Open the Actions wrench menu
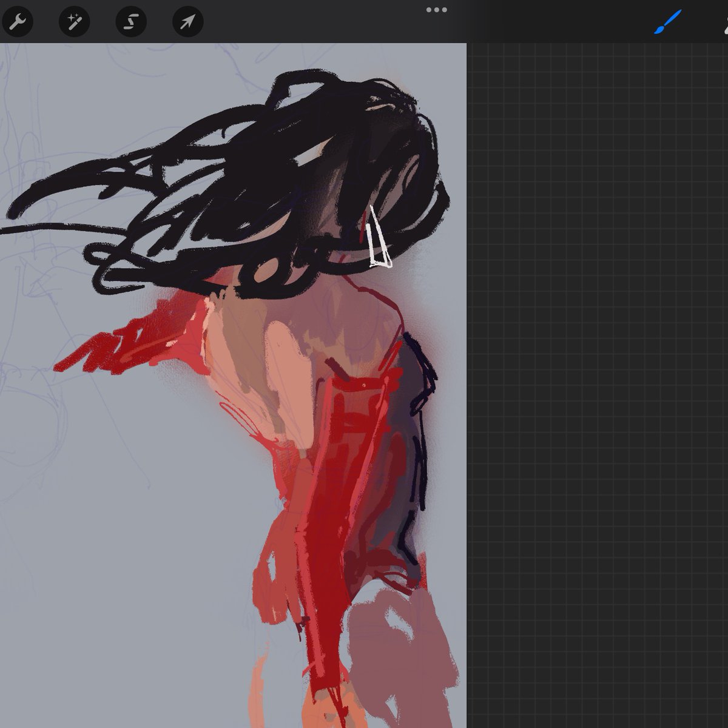This screenshot has height=728, width=728. point(17,22)
